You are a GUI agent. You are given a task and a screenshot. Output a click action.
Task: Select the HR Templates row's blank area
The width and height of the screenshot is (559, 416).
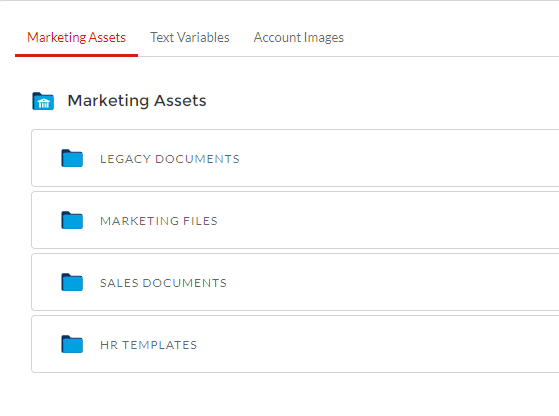point(392,344)
